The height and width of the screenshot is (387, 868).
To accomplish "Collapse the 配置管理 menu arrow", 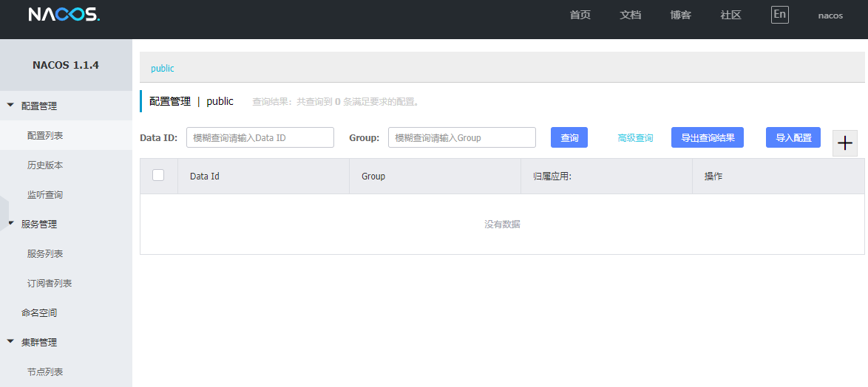I will 10,106.
